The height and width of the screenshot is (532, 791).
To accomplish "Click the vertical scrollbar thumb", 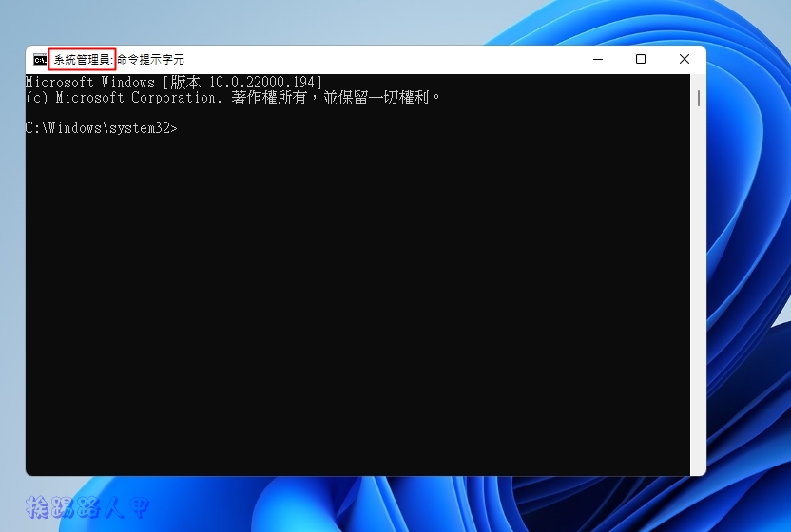I will (698, 99).
